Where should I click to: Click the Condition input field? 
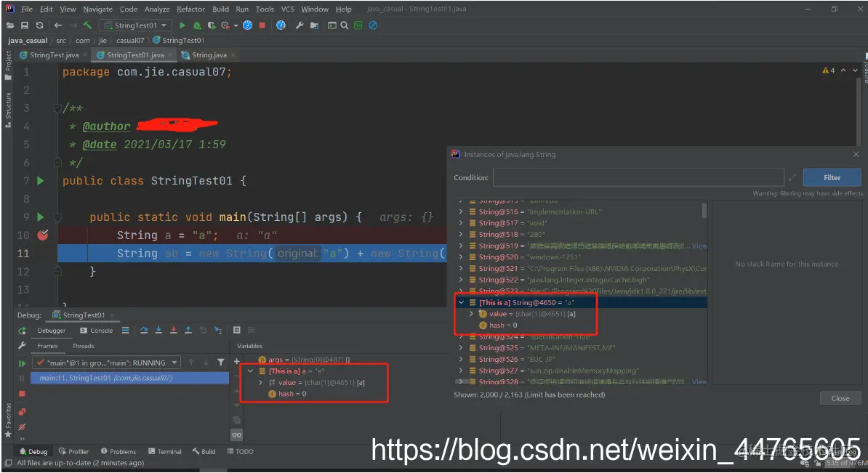pos(638,177)
